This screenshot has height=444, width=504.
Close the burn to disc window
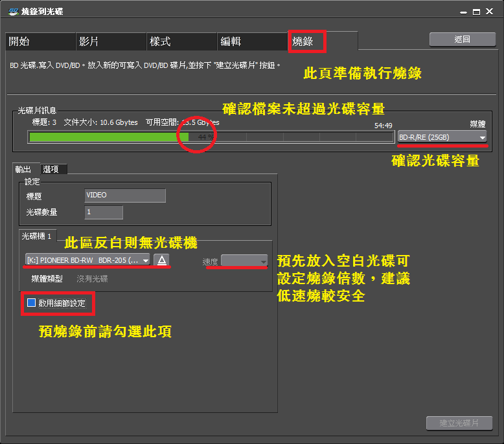491,12
